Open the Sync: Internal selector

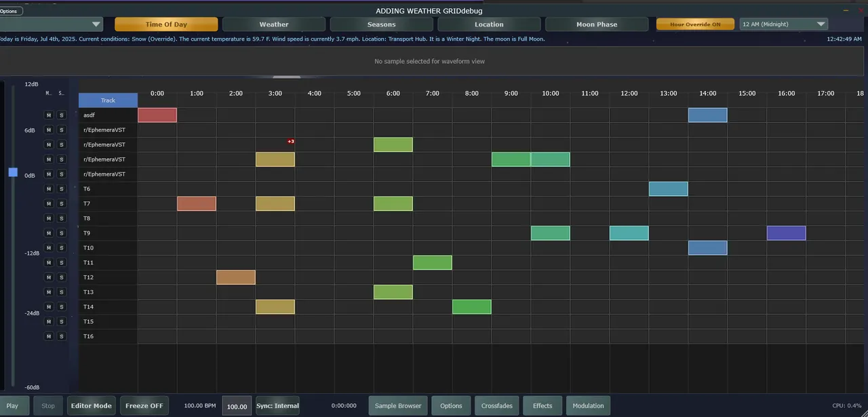tap(277, 406)
